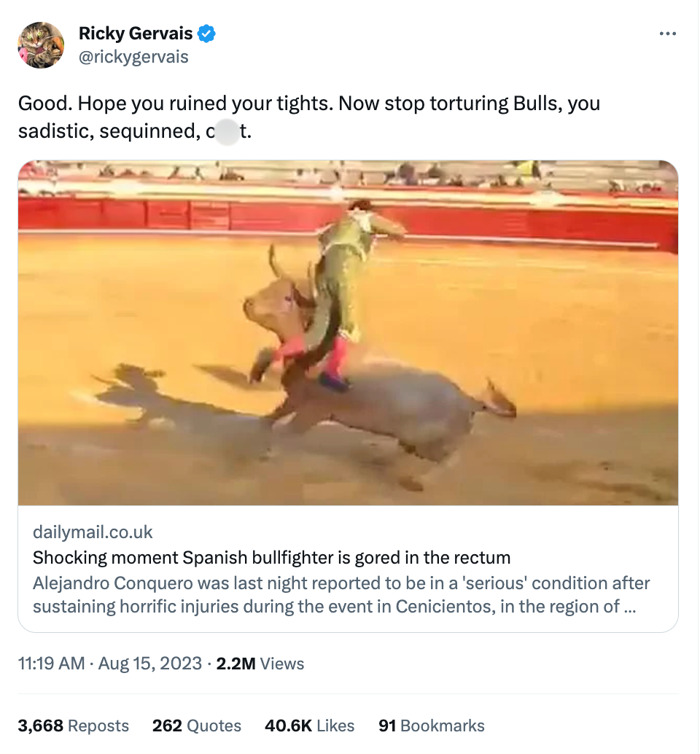Click the Aug 15, 2023 date
Viewport: 700px width, 754px height.
[x=150, y=664]
